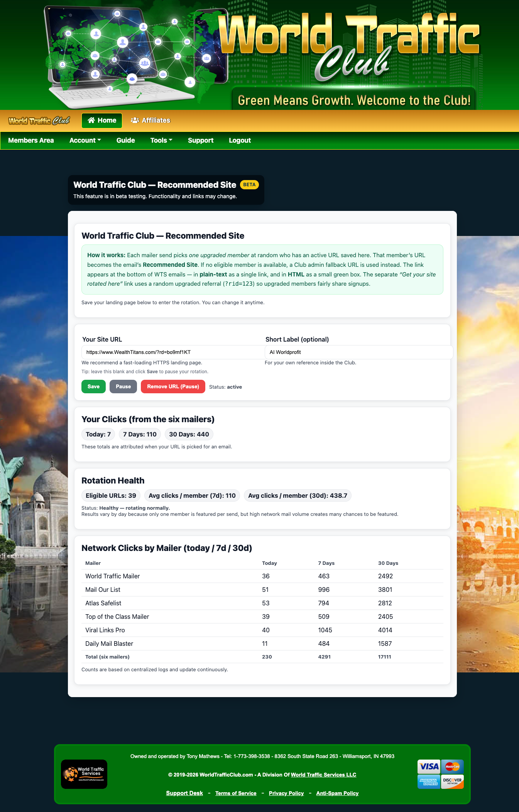Go to Support in the navigation bar
This screenshot has height=812, width=519.
(x=201, y=140)
